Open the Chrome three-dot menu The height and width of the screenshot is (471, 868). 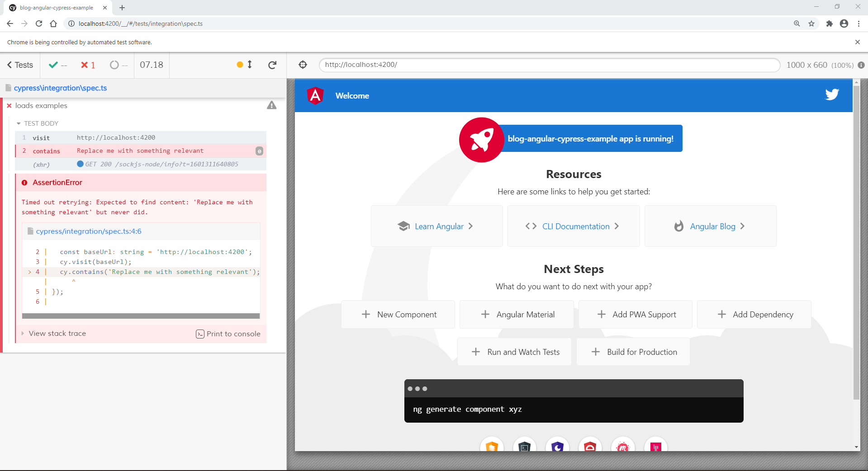click(859, 24)
